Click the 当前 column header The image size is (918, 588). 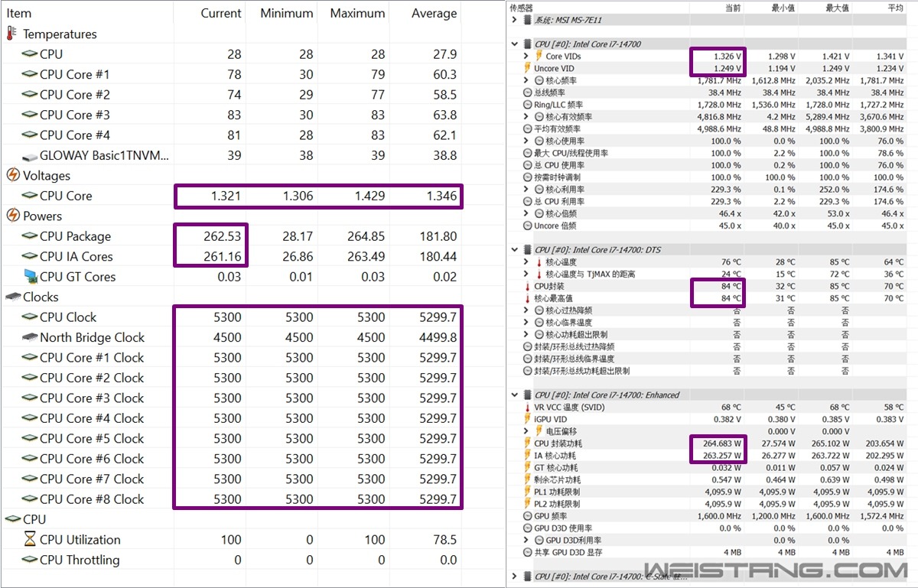(732, 7)
